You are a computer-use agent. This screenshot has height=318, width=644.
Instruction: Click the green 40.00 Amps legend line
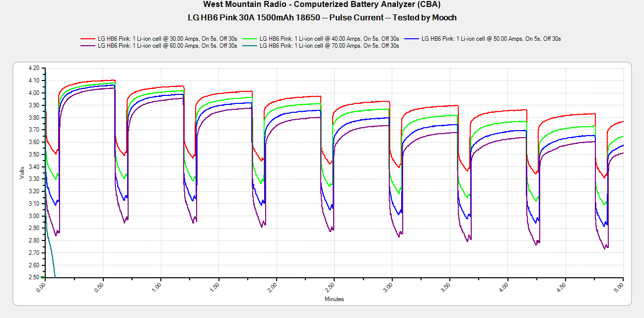(249, 38)
